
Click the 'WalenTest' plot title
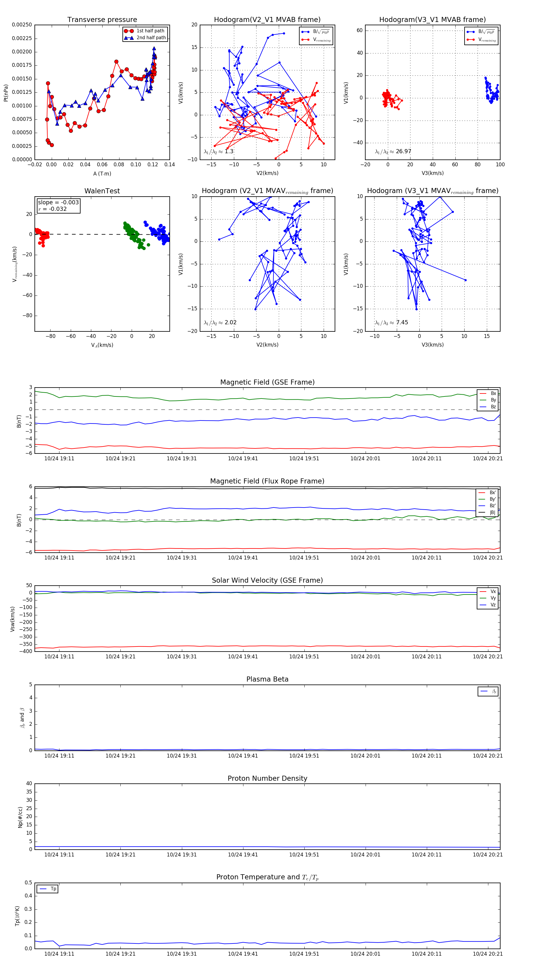[102, 191]
